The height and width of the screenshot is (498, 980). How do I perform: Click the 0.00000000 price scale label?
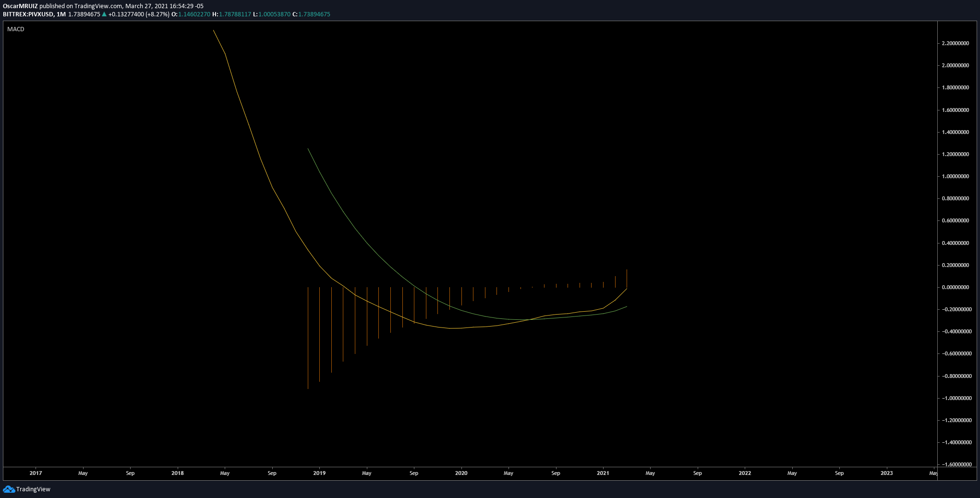(x=955, y=287)
